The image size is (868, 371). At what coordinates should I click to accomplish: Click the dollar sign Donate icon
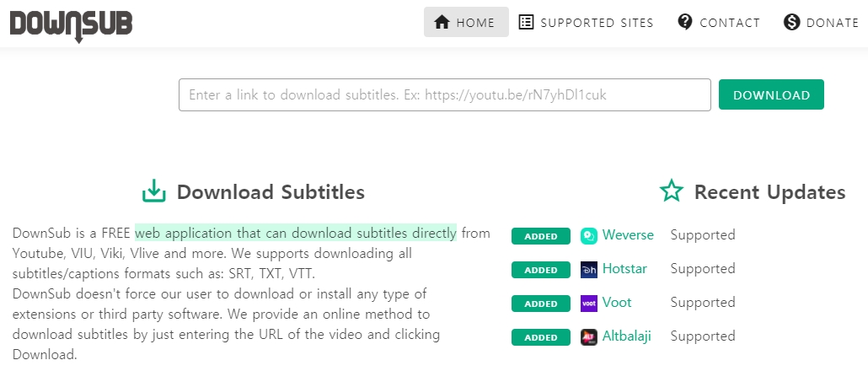(x=791, y=22)
